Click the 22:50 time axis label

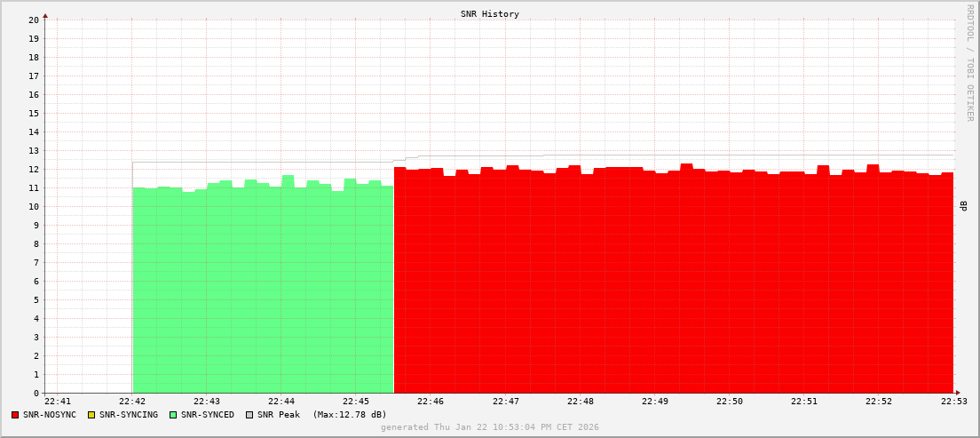(x=729, y=402)
